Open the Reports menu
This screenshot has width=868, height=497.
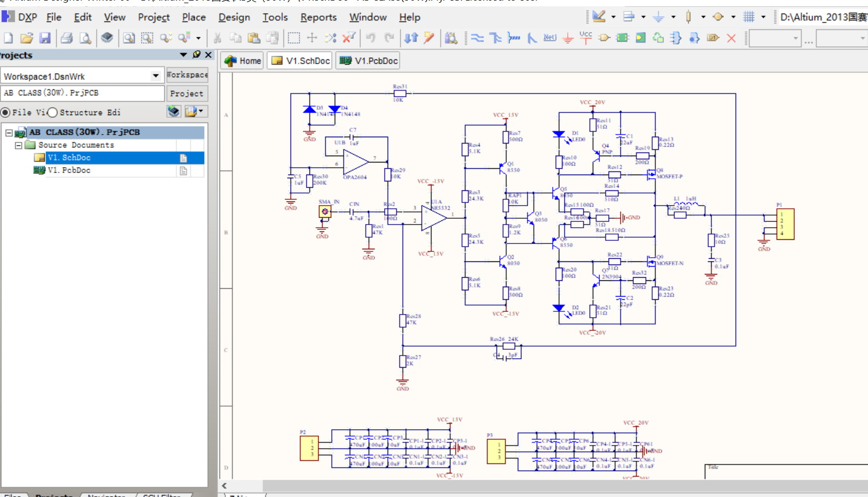318,17
